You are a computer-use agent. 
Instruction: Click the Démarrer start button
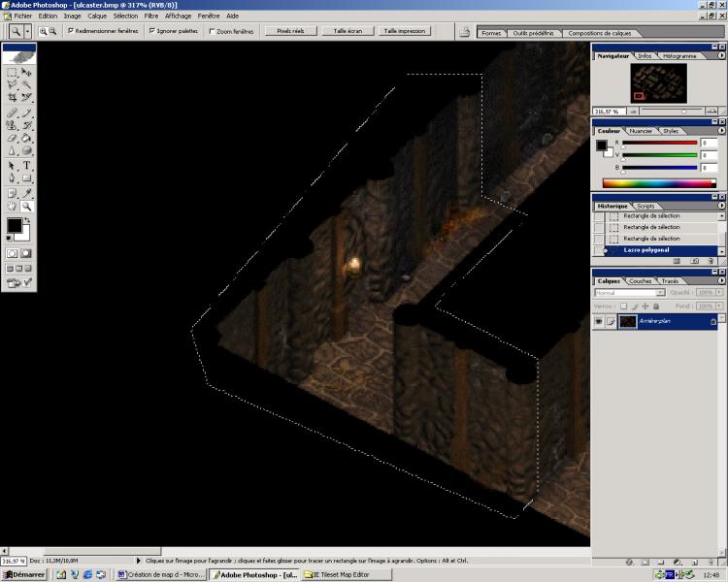[24, 574]
